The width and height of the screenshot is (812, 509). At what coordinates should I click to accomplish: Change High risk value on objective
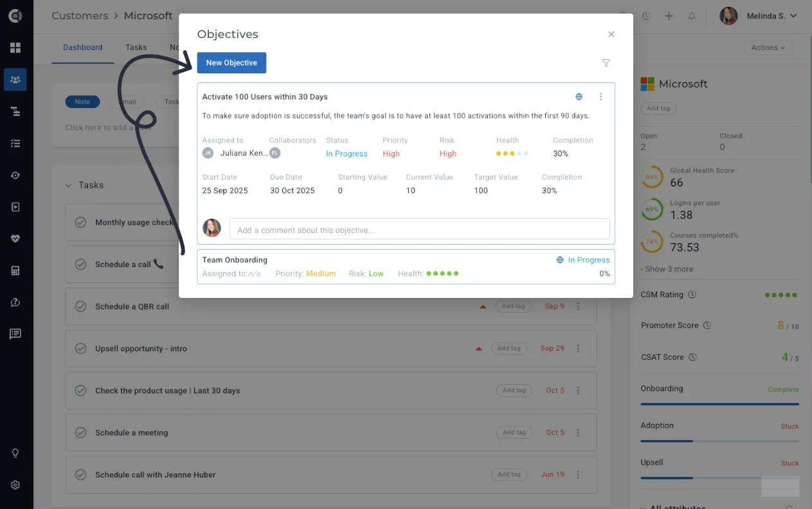pos(448,154)
